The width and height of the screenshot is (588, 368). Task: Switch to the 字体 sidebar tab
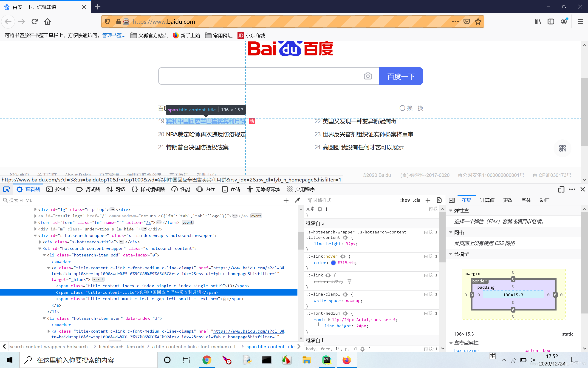(526, 200)
